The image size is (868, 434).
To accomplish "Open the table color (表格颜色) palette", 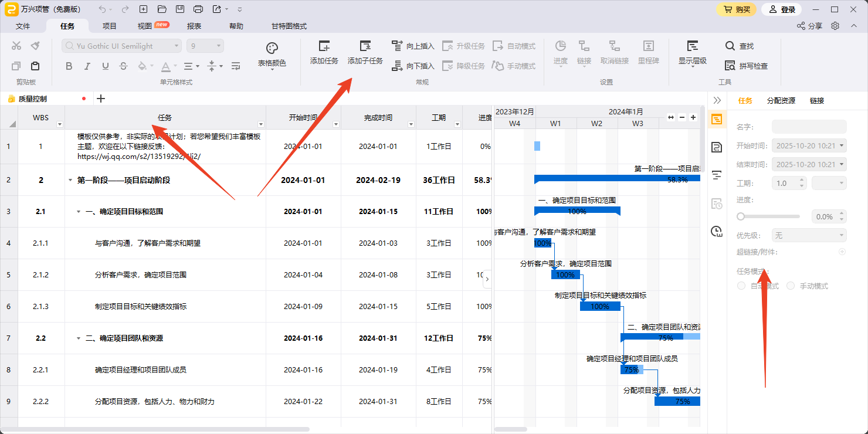I will [x=272, y=49].
